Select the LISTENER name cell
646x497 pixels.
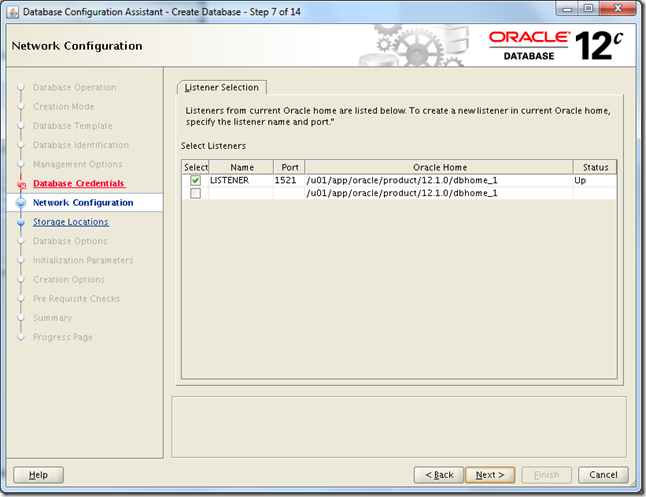click(241, 181)
